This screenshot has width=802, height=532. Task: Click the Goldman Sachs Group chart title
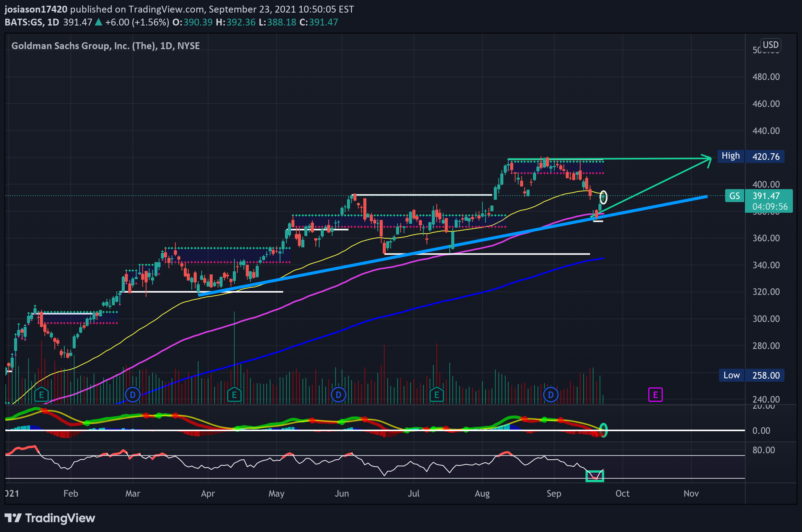pyautogui.click(x=105, y=46)
